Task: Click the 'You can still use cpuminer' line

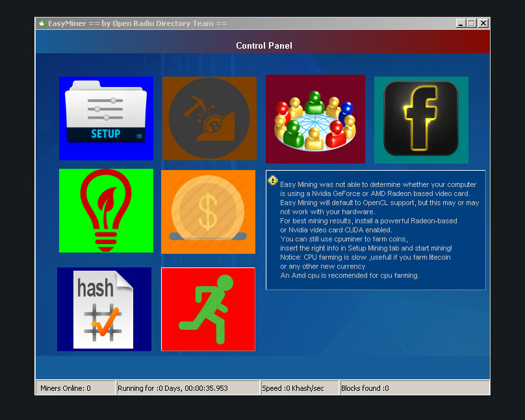Action: [344, 239]
